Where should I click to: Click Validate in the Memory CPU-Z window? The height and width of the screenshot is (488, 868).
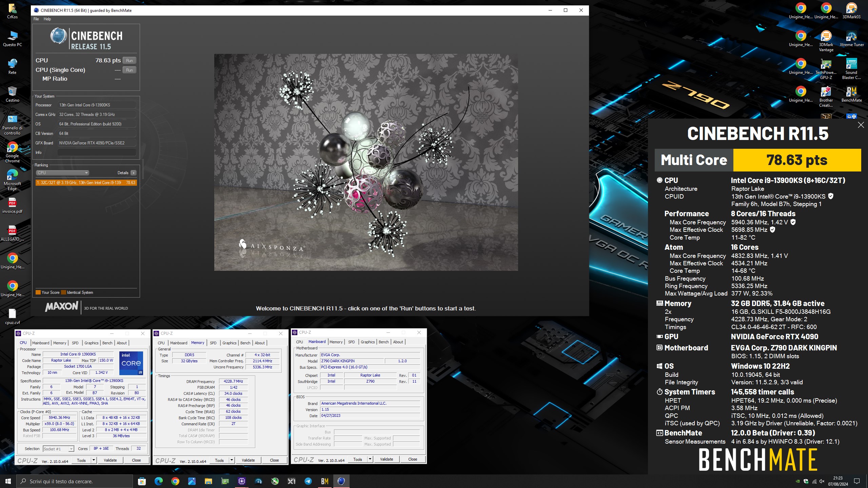point(248,460)
